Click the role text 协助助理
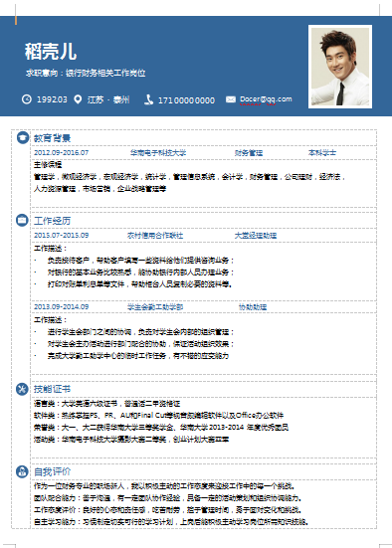The height and width of the screenshot is (548, 392). click(x=253, y=307)
